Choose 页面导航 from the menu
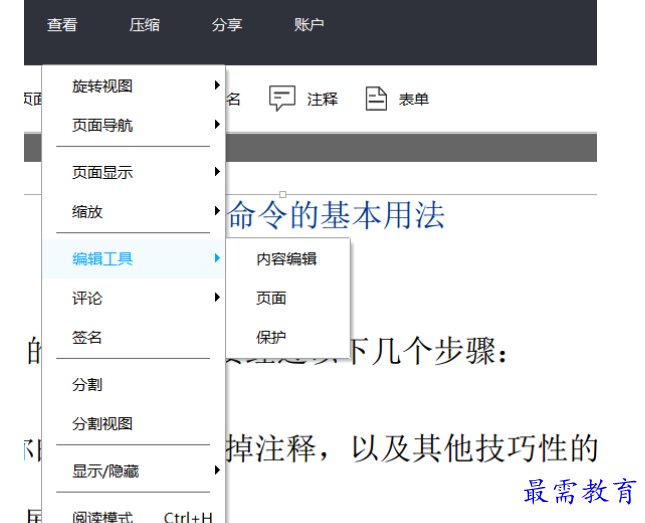 point(133,125)
